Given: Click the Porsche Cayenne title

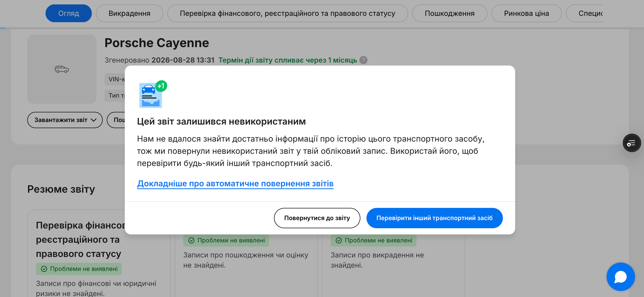Looking at the screenshot, I should [x=157, y=43].
